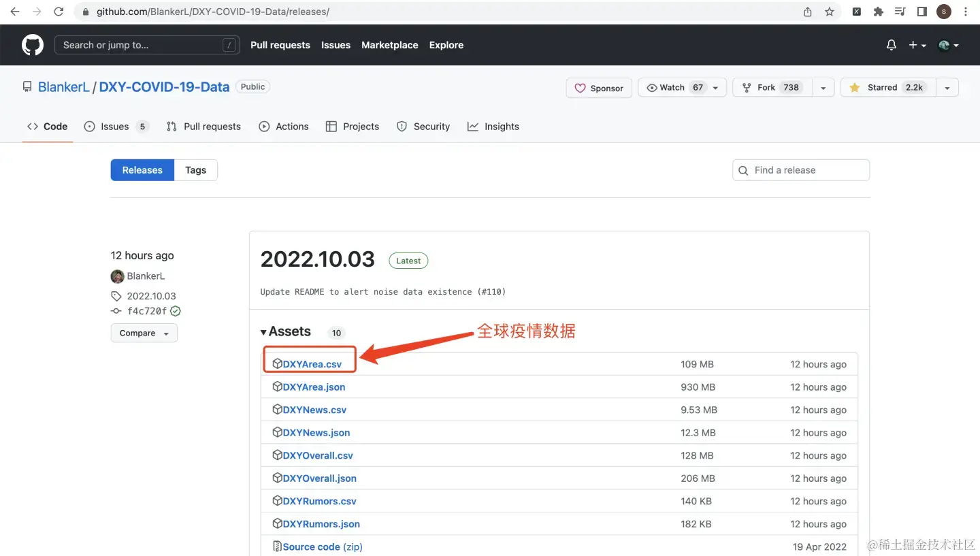Open the profile avatar menu
This screenshot has height=556, width=980.
pyautogui.click(x=945, y=45)
